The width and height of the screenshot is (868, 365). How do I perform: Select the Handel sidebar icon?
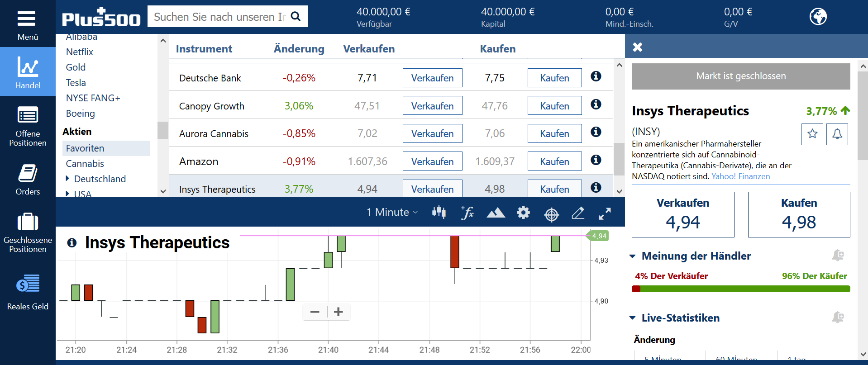(x=28, y=72)
